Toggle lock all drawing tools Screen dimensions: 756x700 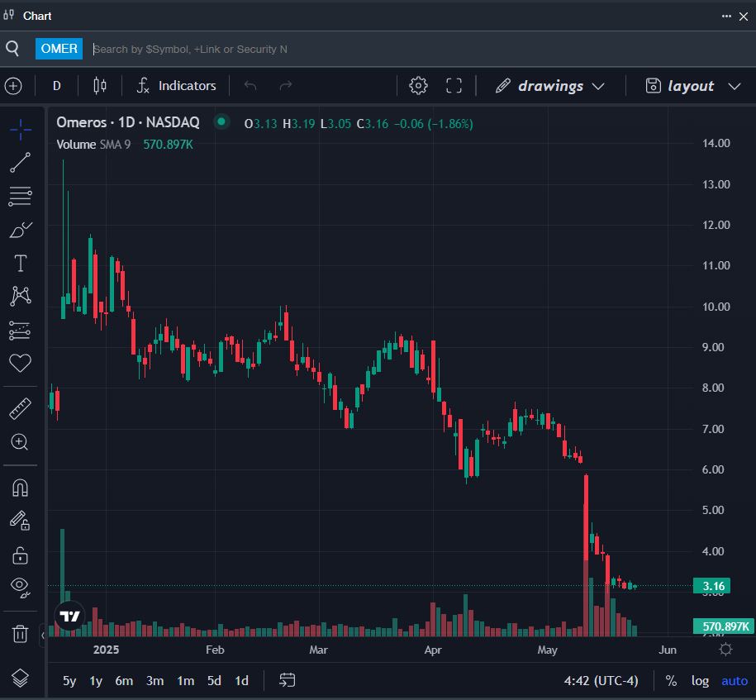[x=21, y=555]
